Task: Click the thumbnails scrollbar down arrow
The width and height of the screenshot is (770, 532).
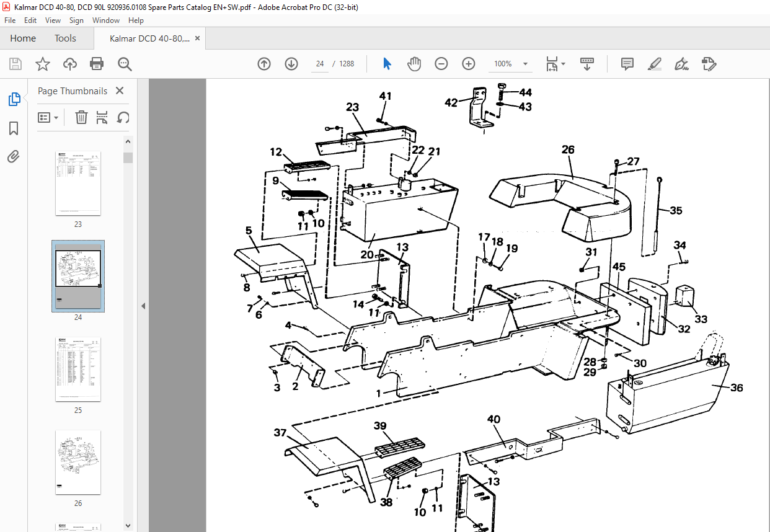Action: point(128,525)
